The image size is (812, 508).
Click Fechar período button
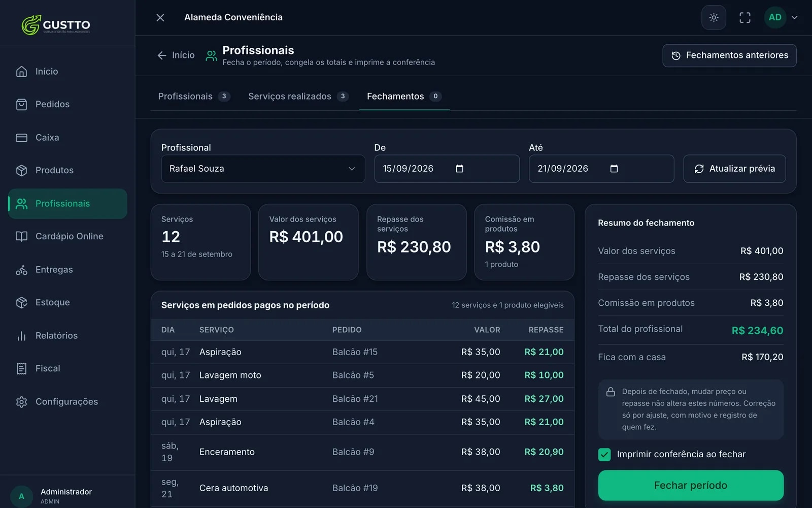tap(691, 485)
